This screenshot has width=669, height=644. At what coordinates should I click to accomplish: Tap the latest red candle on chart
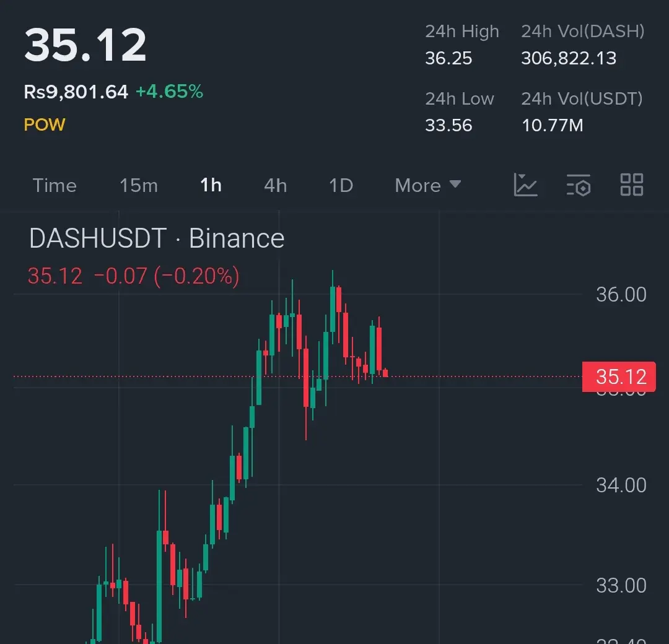(385, 373)
